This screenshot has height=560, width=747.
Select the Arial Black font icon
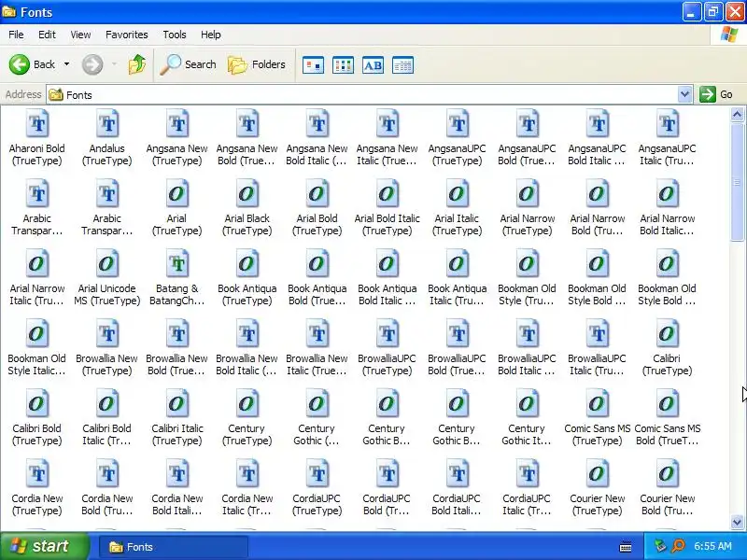point(247,194)
